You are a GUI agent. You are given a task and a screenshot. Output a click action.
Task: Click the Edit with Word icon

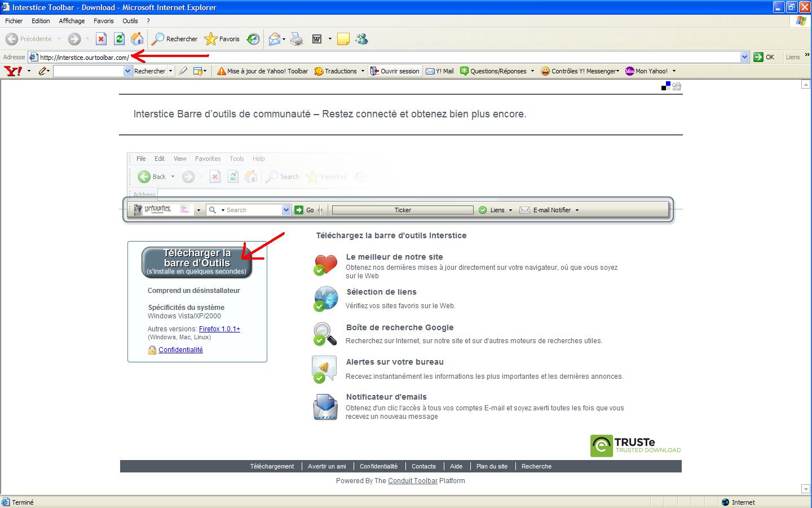click(317, 39)
